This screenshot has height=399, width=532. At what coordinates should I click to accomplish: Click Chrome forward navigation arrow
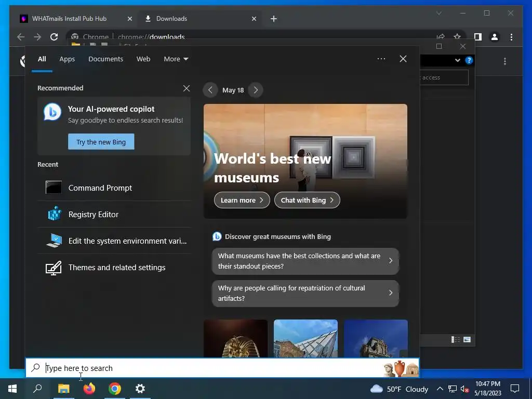coord(37,37)
